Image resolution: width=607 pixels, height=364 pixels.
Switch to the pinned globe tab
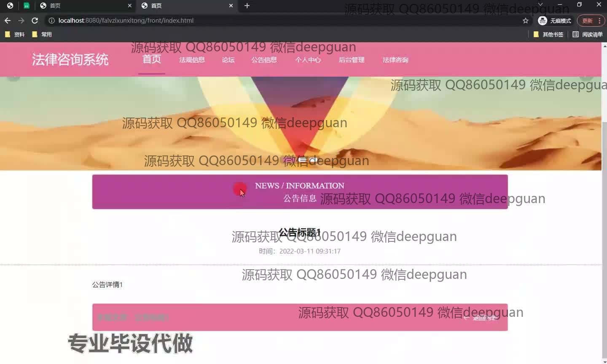10,5
